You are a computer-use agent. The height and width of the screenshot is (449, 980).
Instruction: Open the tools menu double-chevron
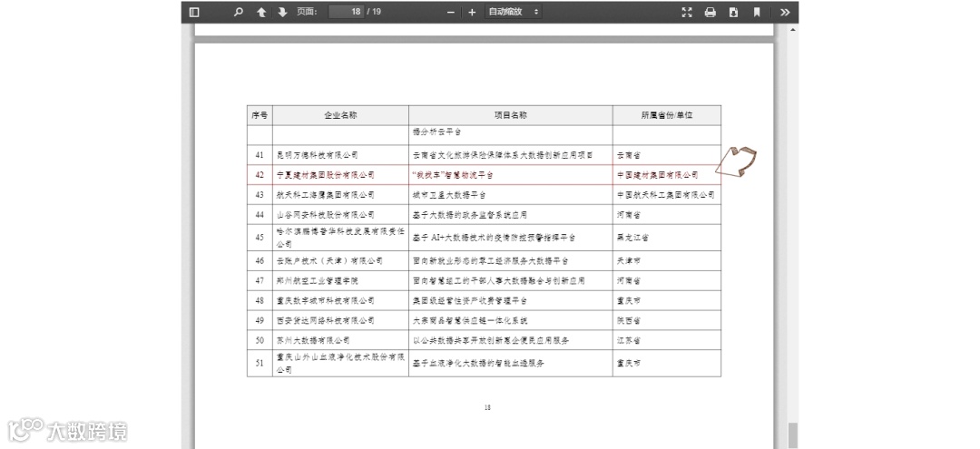coord(785,12)
